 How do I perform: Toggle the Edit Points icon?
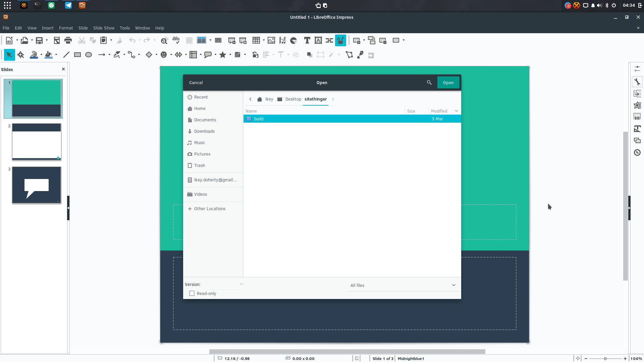(349, 55)
